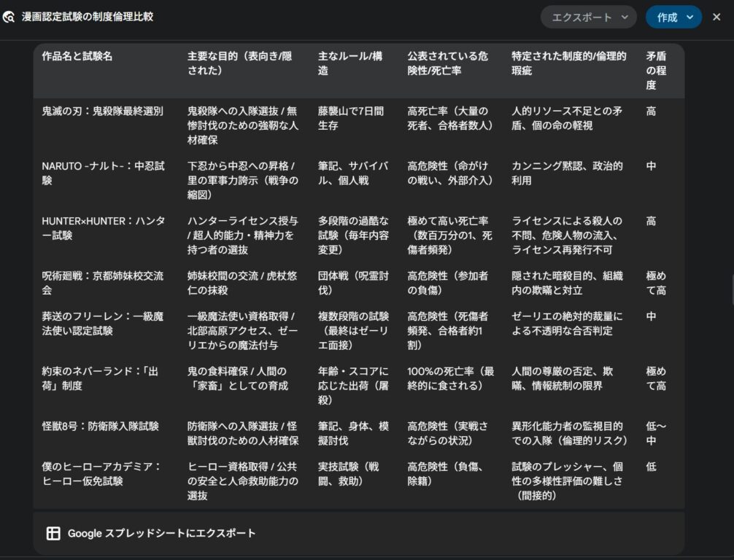Click the cell 高危険性（参加者の負傷）
734x560 pixels.
coord(447,283)
